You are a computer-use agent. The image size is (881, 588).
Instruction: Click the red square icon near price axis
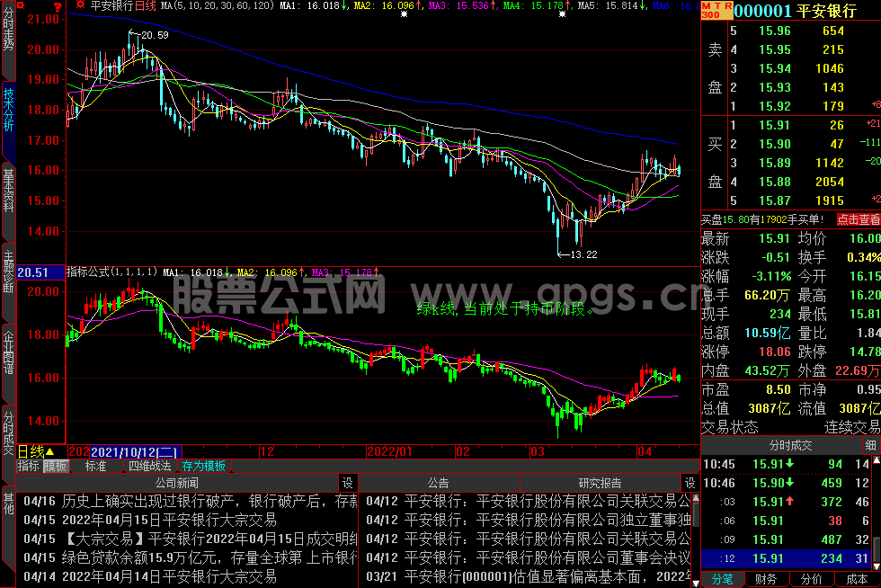click(21, 5)
